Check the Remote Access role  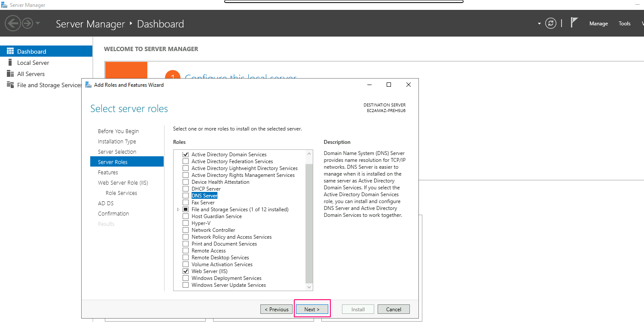(x=186, y=251)
